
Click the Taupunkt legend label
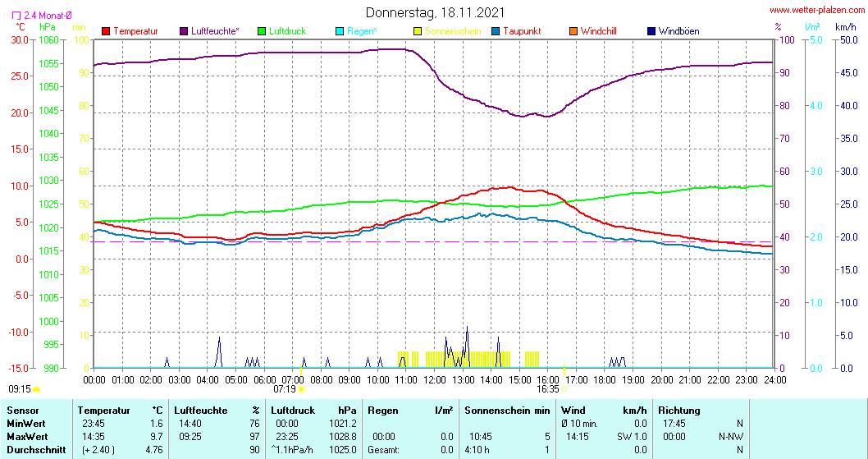(522, 31)
